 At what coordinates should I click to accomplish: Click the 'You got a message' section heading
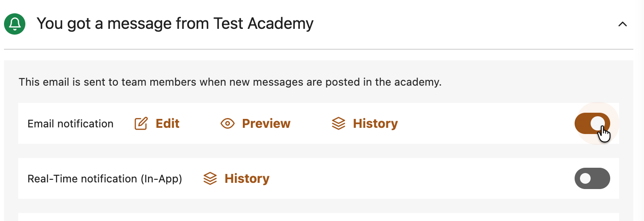click(x=175, y=24)
